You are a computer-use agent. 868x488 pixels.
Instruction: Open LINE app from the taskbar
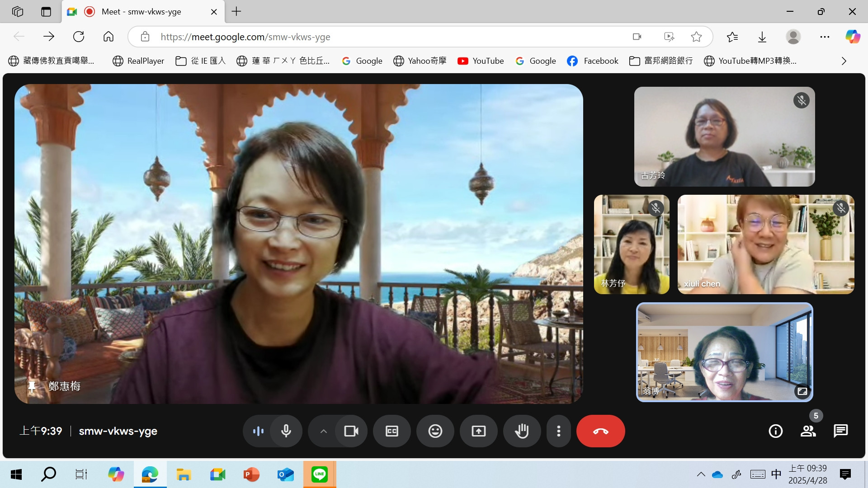point(319,474)
